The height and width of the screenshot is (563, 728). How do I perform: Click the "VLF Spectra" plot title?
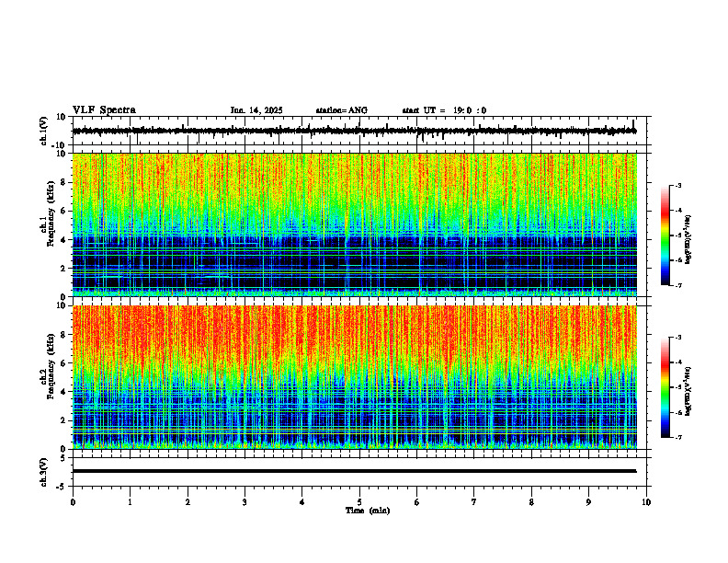(x=104, y=110)
